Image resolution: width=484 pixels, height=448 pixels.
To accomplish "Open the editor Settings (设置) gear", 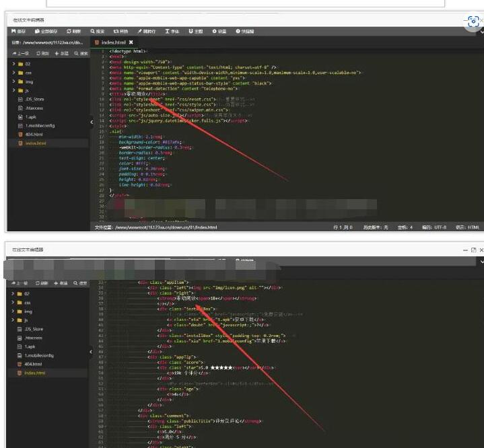I will tap(219, 31).
